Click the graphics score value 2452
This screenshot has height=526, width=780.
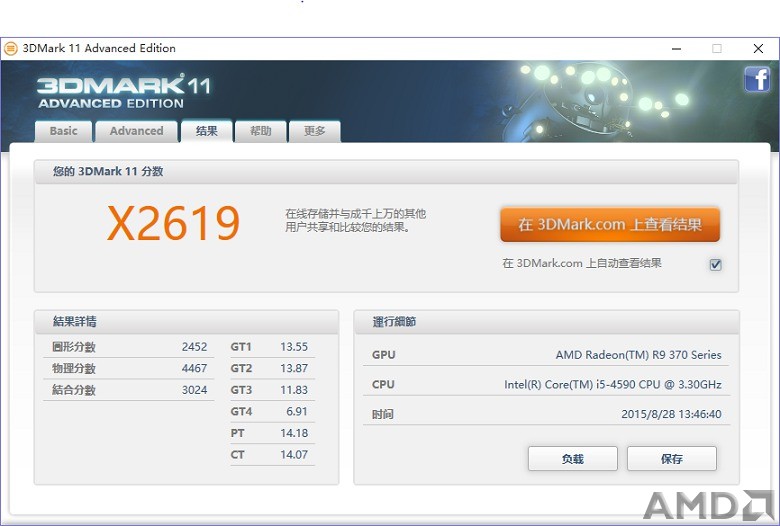(x=194, y=347)
